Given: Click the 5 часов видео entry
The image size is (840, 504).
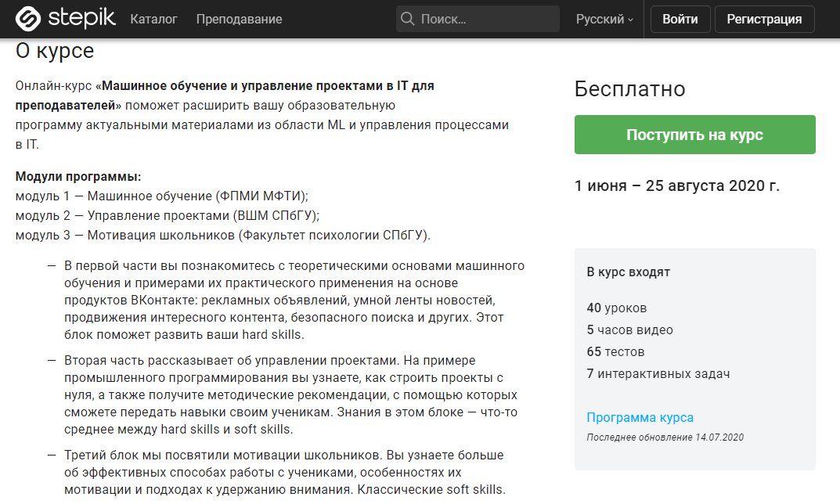Looking at the screenshot, I should (630, 330).
